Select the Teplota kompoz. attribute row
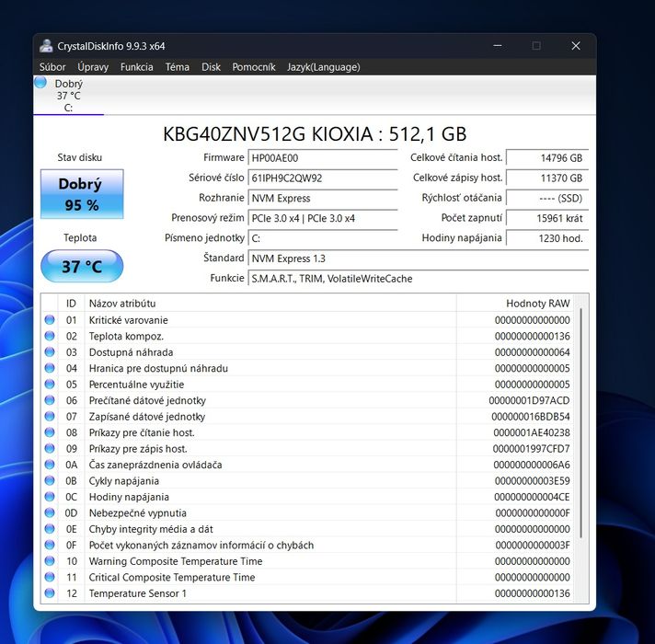The width and height of the screenshot is (655, 644). 307,336
